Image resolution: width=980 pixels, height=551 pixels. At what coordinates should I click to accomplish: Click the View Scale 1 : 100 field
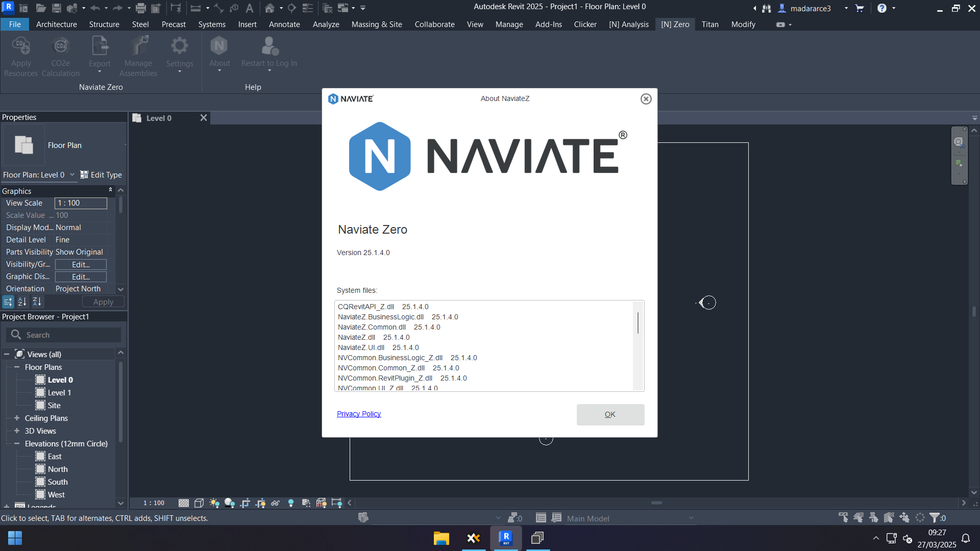pos(81,203)
